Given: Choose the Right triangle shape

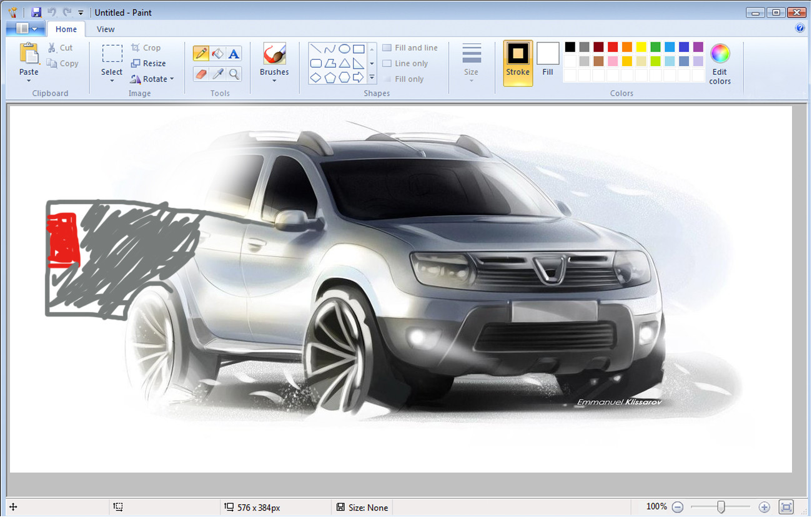Looking at the screenshot, I should pos(359,63).
